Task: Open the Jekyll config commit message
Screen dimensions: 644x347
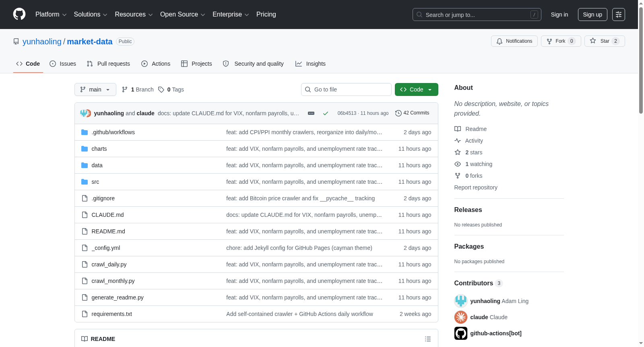Action: [x=299, y=248]
